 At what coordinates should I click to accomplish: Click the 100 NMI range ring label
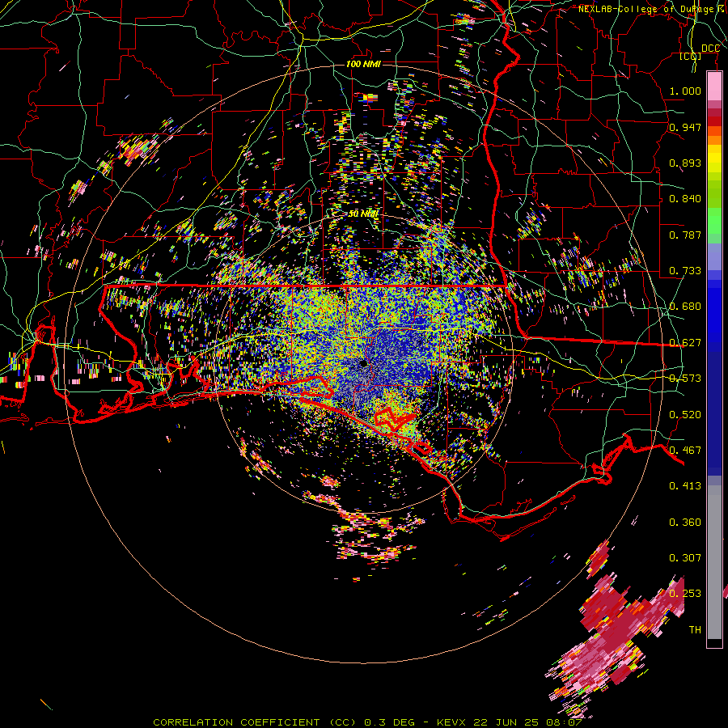point(363,64)
